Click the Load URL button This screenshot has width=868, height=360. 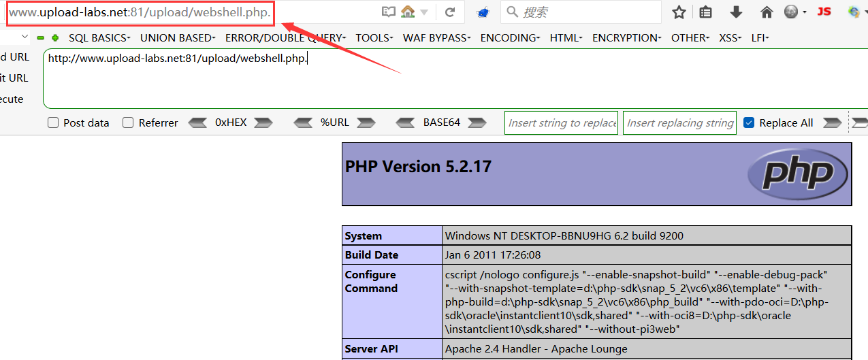point(15,57)
